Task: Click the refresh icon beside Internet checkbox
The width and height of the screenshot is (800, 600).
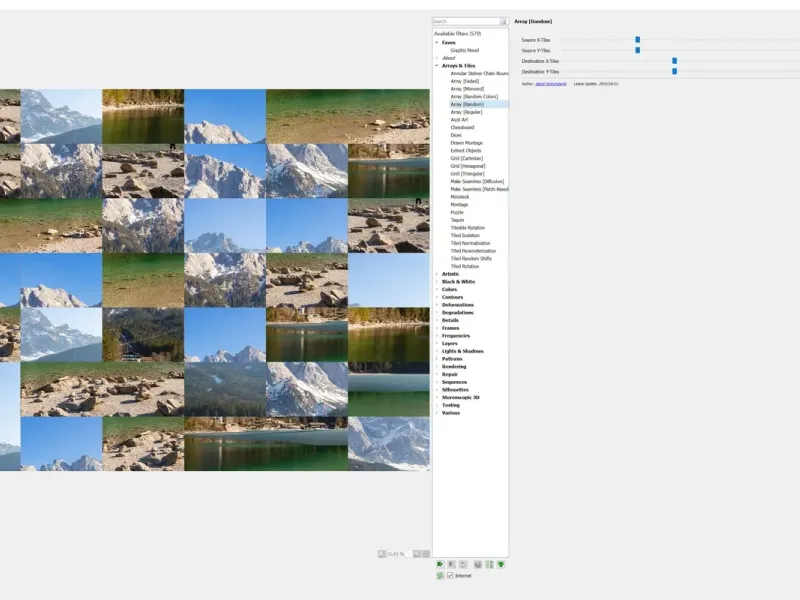Action: (440, 576)
